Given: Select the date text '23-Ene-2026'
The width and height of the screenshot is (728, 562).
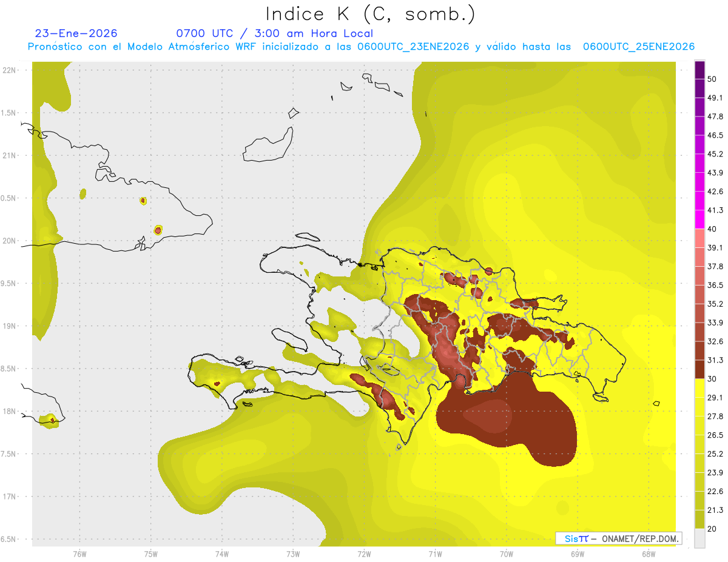Looking at the screenshot, I should (76, 33).
